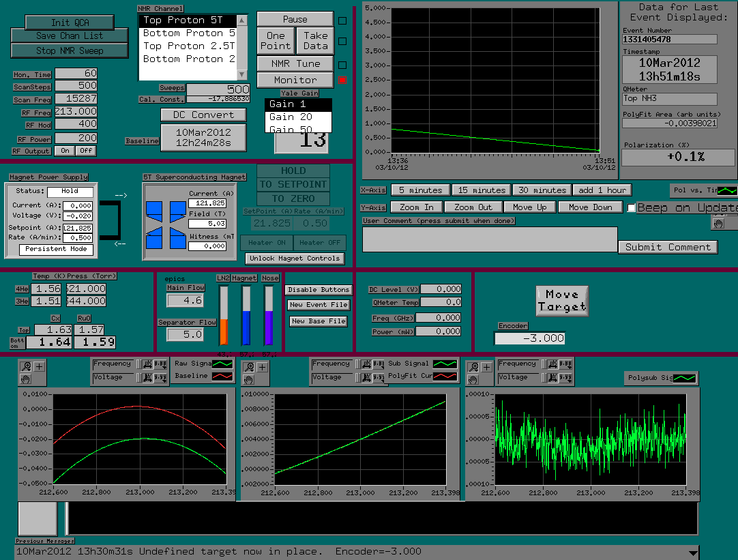Open PolyFit Curve plot legend sample
The height and width of the screenshot is (560, 738).
click(x=445, y=376)
